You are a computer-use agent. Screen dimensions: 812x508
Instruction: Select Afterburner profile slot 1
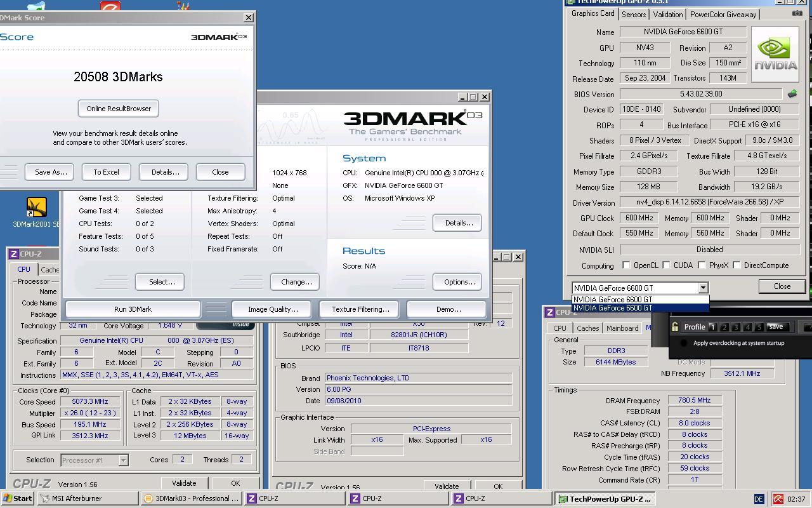coord(712,327)
